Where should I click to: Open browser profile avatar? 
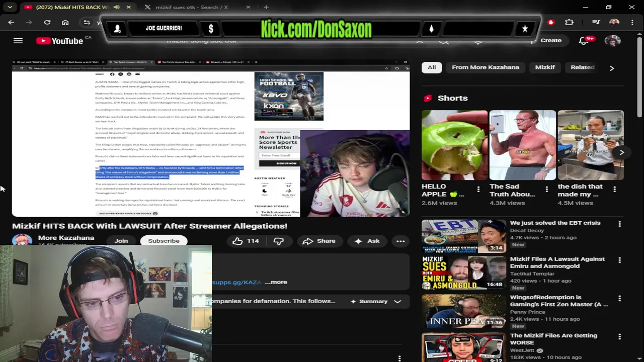(x=614, y=22)
